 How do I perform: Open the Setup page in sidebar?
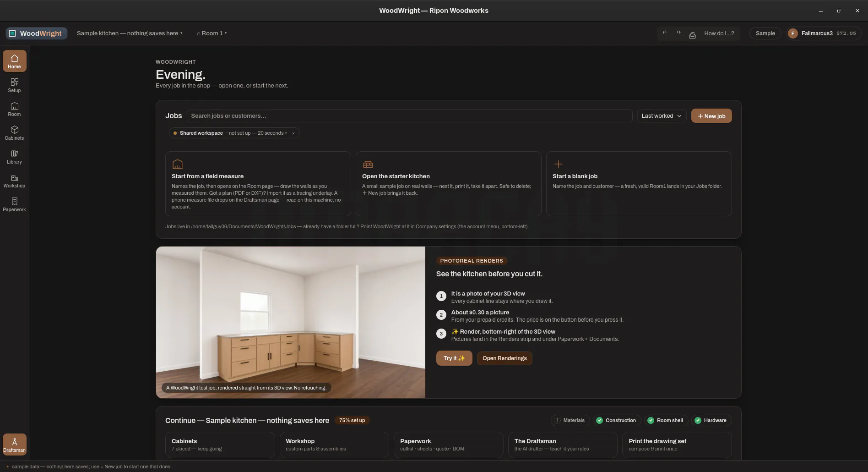click(14, 85)
